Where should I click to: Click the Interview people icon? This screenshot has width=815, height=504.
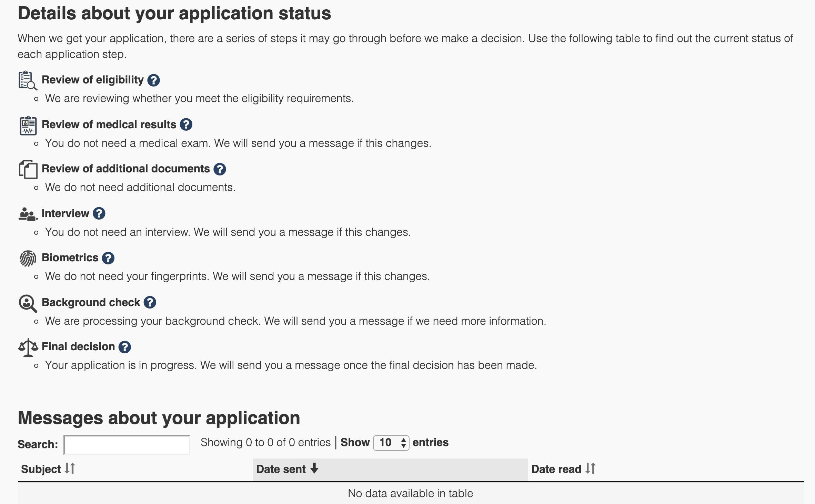[28, 214]
